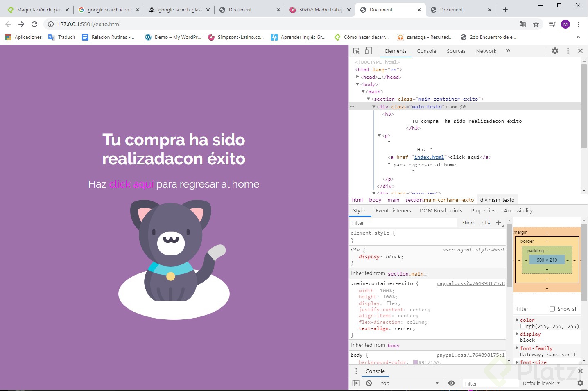Click the eye icon to create live expression
The width and height of the screenshot is (588, 391).
pyautogui.click(x=451, y=383)
